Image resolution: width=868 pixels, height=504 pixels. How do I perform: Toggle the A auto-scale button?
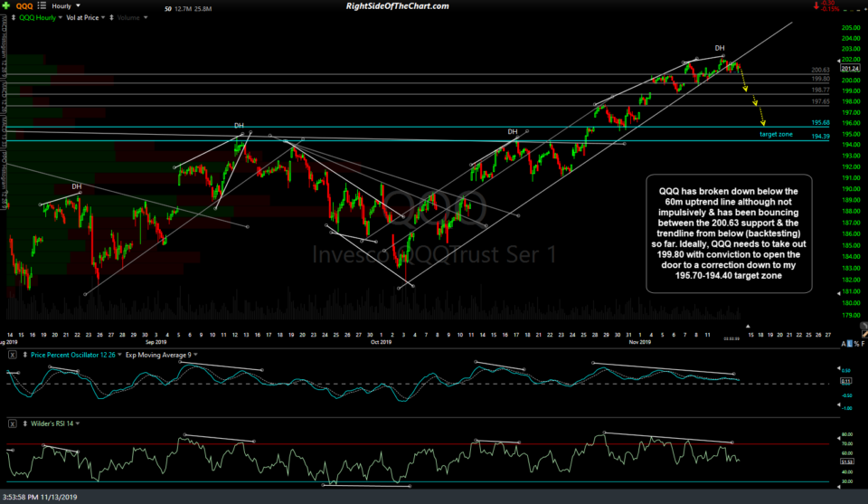(844, 344)
